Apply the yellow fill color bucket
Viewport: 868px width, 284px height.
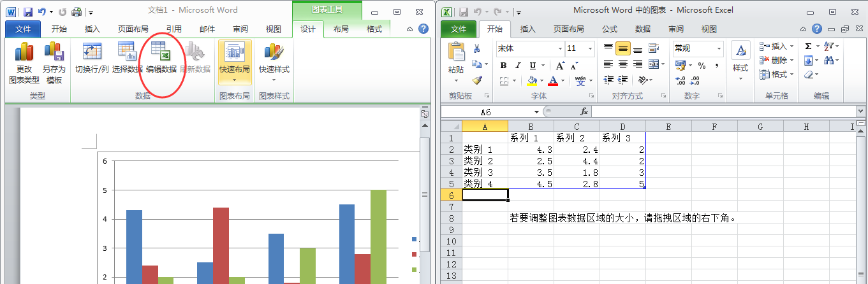(x=532, y=81)
